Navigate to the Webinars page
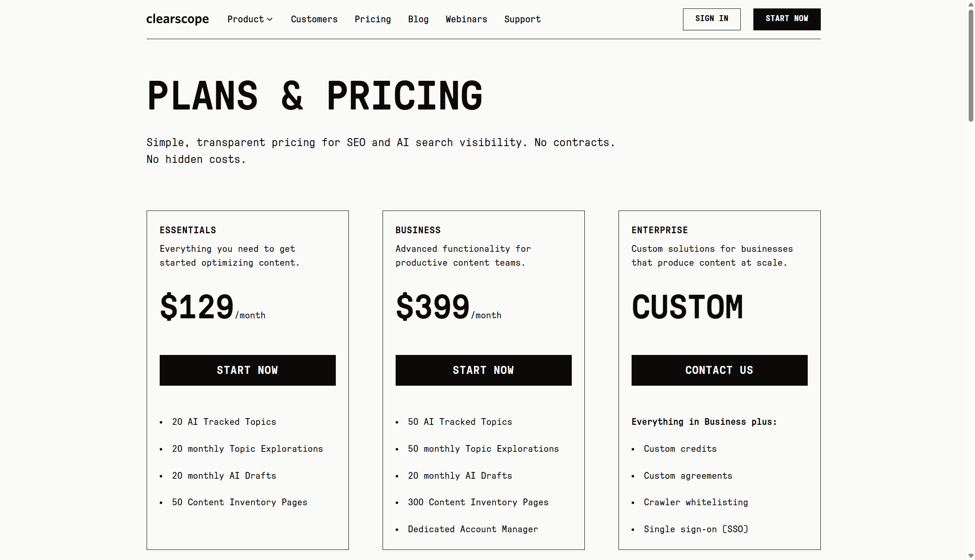 (x=466, y=19)
